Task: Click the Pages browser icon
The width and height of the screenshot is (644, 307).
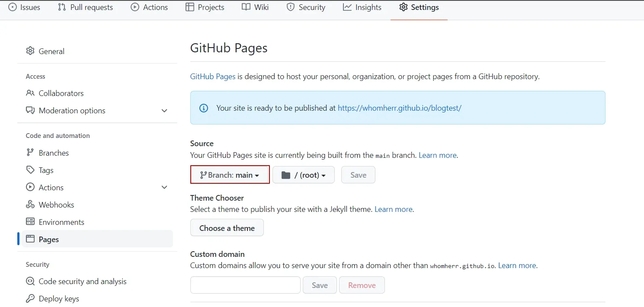Action: [x=30, y=239]
